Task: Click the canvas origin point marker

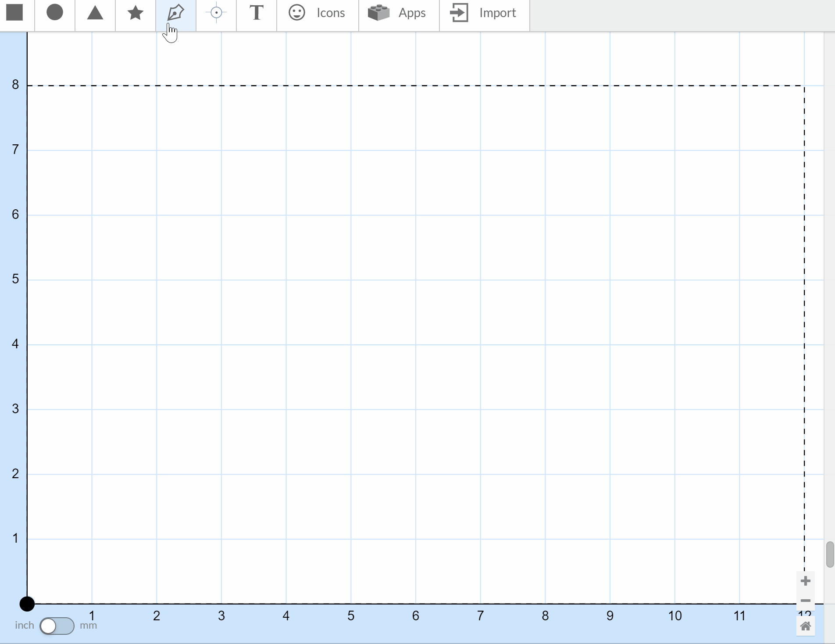Action: 27,604
